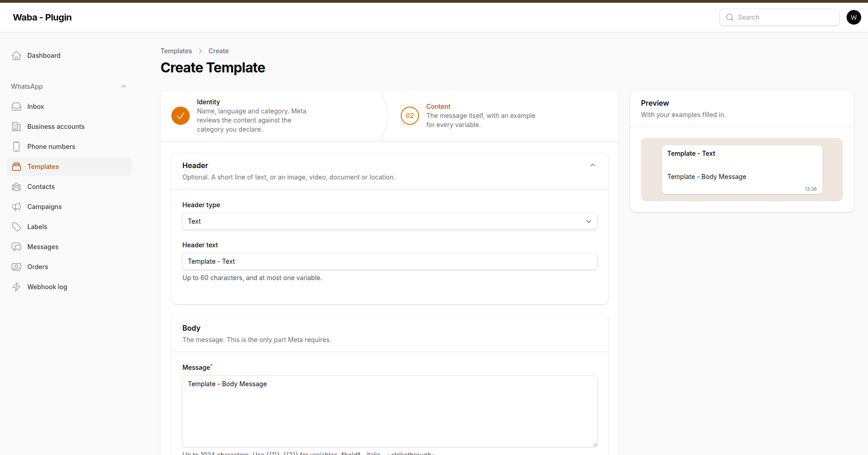Image resolution: width=868 pixels, height=455 pixels.
Task: Click the Webhook log bolt icon
Action: (x=16, y=287)
